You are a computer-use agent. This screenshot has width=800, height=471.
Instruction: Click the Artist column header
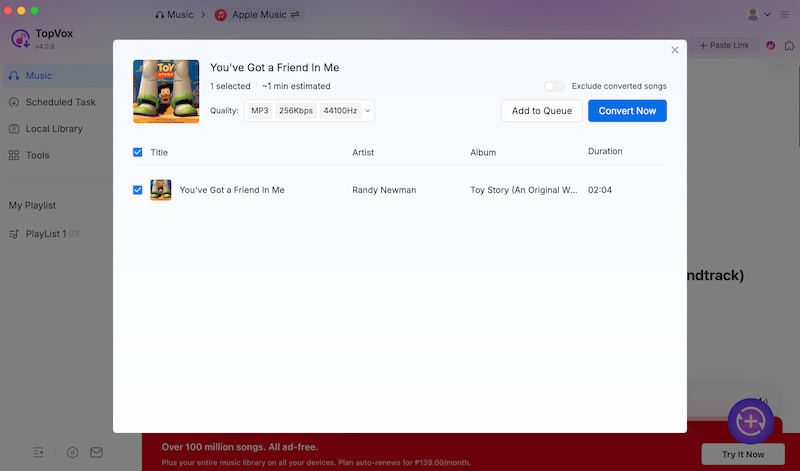point(363,153)
